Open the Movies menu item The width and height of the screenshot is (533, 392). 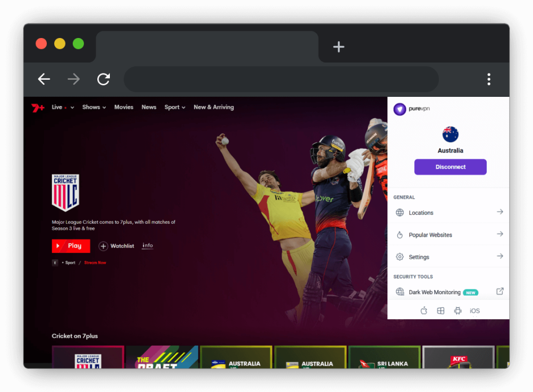[x=124, y=107]
